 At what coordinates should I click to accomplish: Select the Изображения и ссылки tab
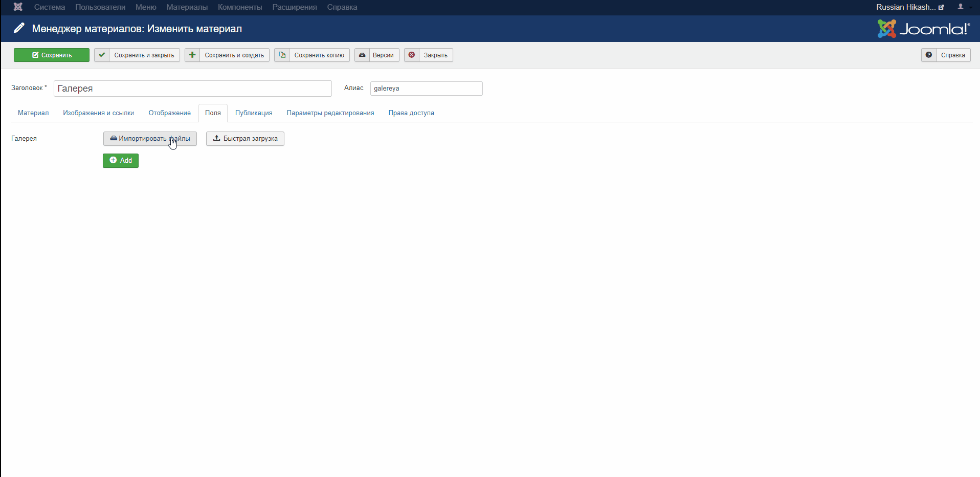[99, 113]
